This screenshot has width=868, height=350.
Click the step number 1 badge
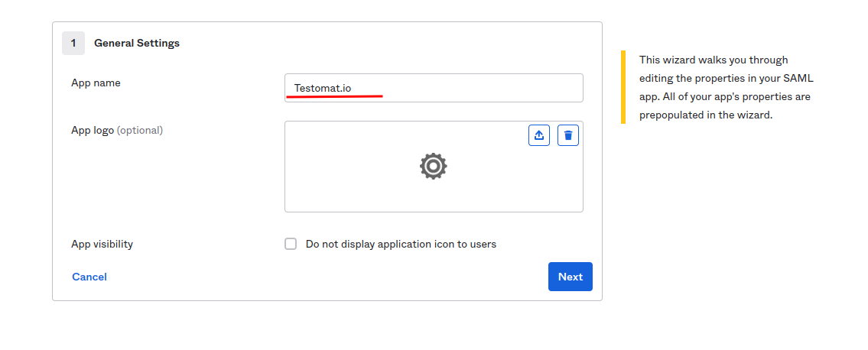(73, 44)
